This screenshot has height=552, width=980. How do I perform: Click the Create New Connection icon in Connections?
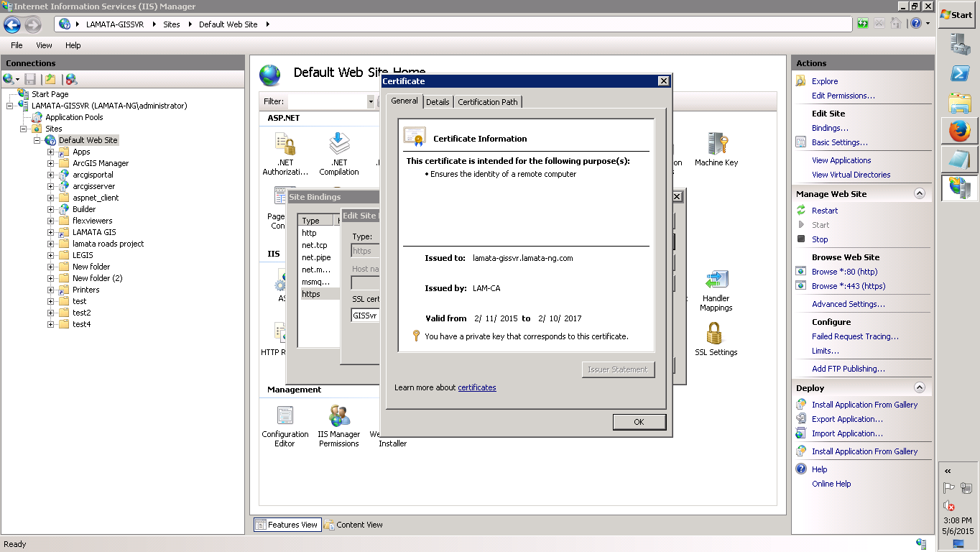click(9, 79)
